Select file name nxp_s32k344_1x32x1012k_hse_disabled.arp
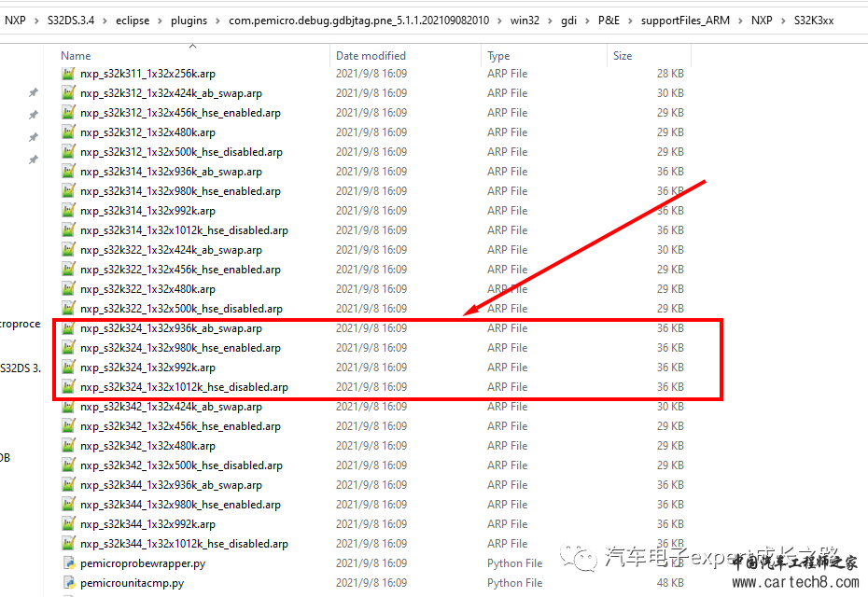The width and height of the screenshot is (868, 597). pyautogui.click(x=185, y=544)
